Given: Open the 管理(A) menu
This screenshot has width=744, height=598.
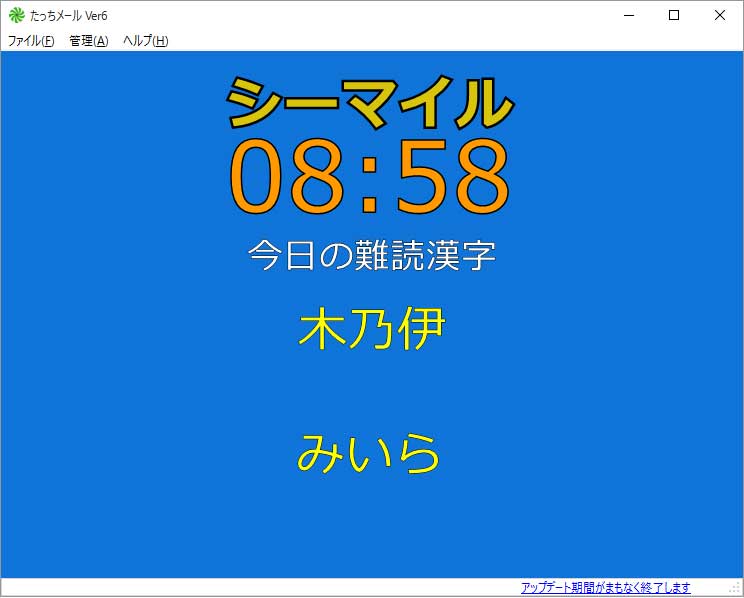Looking at the screenshot, I should click(x=89, y=41).
